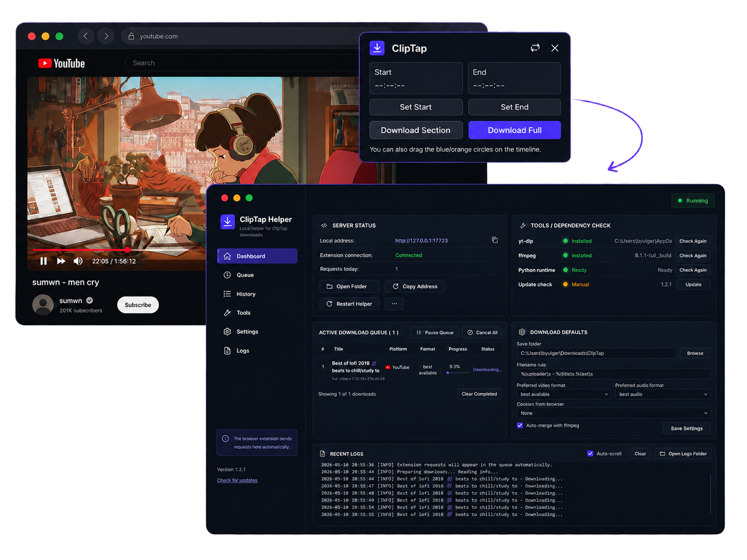Open the Dashboard tab in ClipTap Helper
The height and width of the screenshot is (560, 747).
pos(257,256)
